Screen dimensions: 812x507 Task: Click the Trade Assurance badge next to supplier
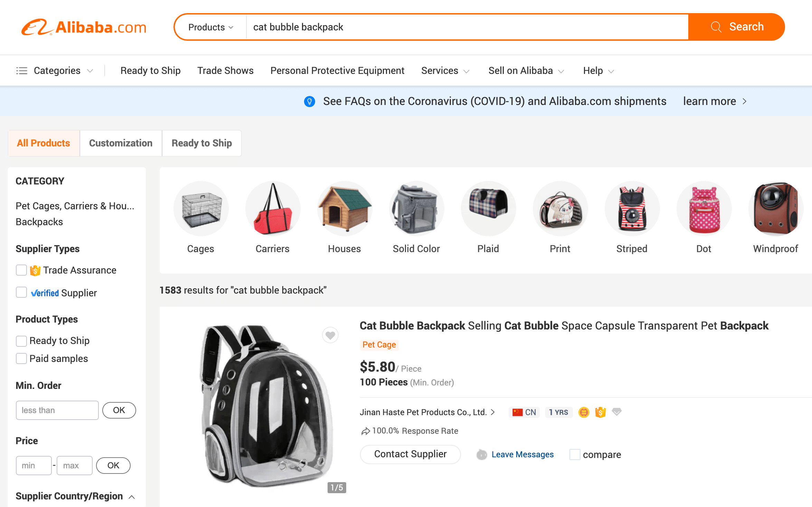tap(600, 412)
